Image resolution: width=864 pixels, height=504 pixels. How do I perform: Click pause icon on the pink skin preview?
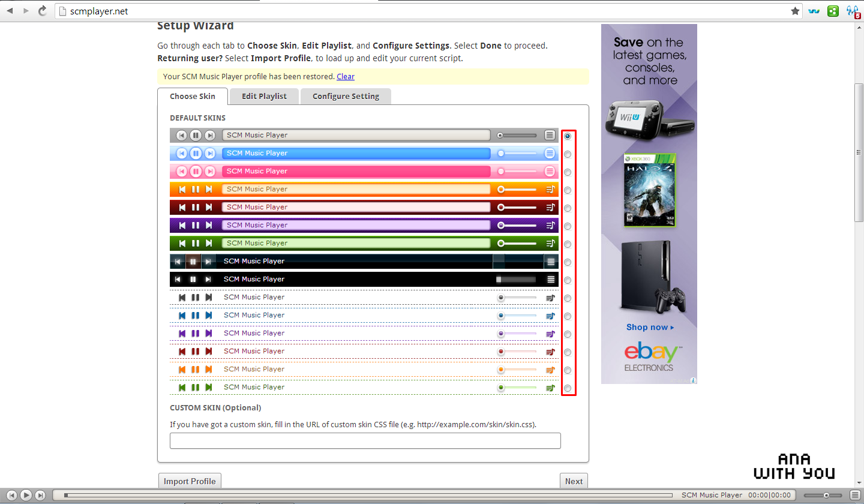(x=196, y=171)
